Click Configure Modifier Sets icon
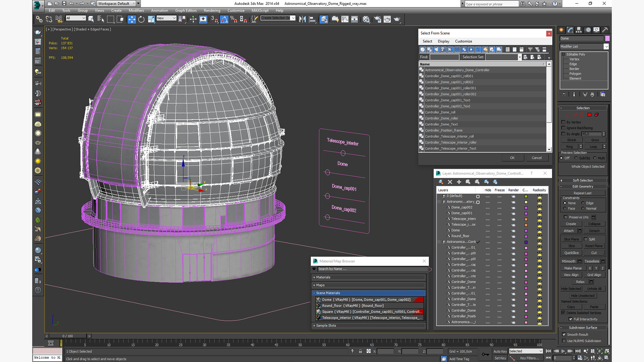The width and height of the screenshot is (644, 362). pyautogui.click(x=603, y=95)
